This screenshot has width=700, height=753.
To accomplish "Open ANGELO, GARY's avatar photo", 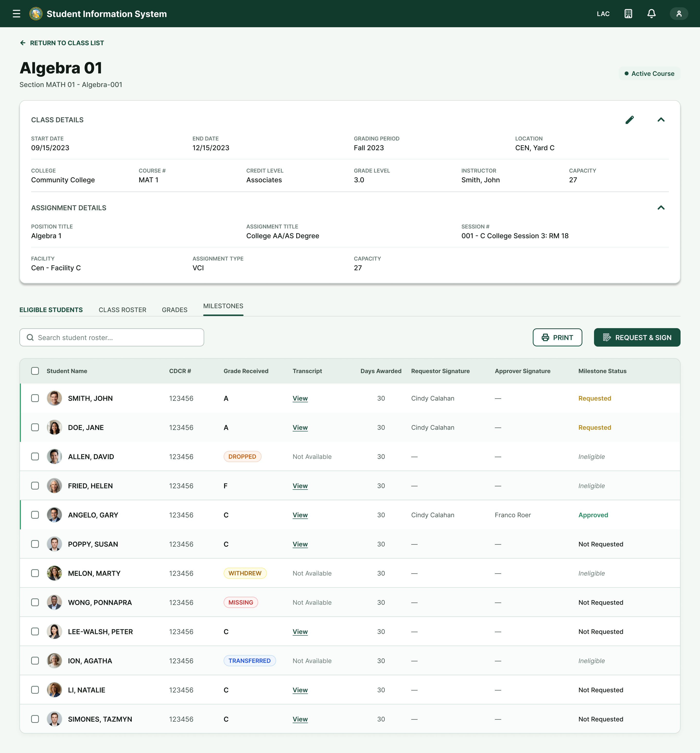I will tap(54, 515).
